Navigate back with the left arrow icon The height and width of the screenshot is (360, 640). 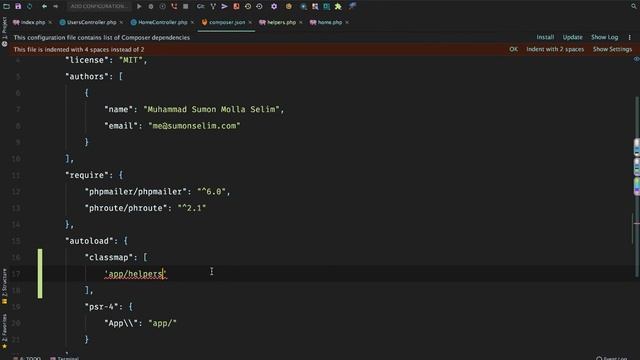click(44, 6)
